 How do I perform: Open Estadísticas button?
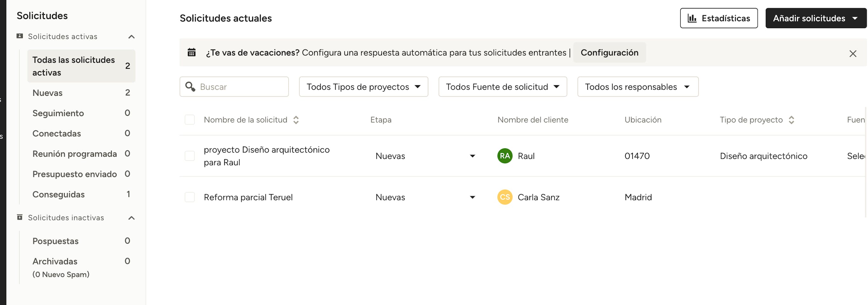click(x=718, y=18)
